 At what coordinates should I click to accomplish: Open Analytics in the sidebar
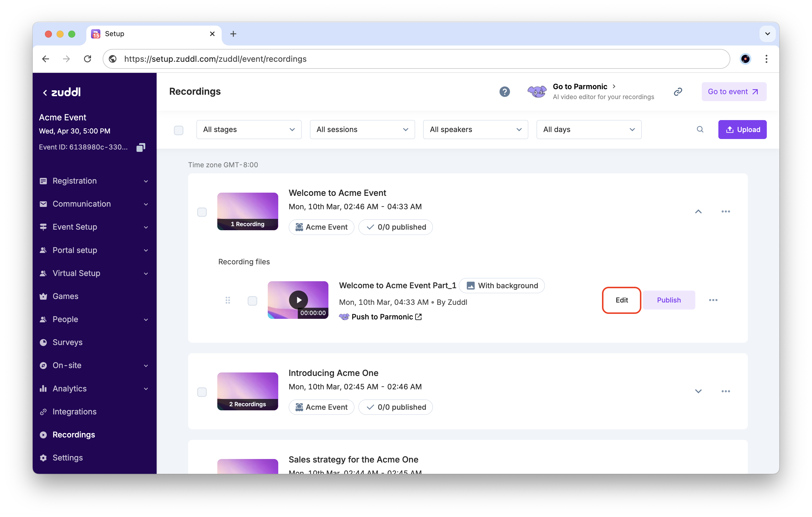pyautogui.click(x=69, y=388)
